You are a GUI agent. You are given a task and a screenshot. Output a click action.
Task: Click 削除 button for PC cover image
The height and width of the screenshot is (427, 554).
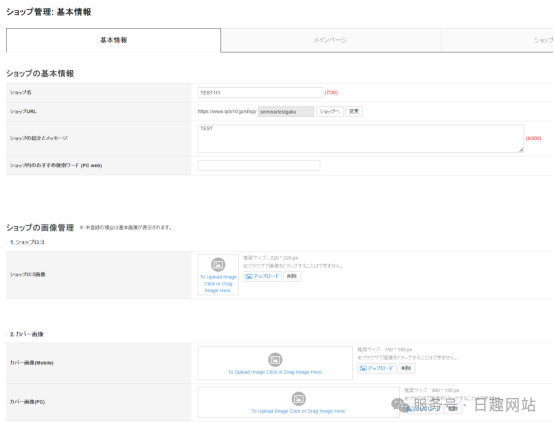[x=453, y=409]
